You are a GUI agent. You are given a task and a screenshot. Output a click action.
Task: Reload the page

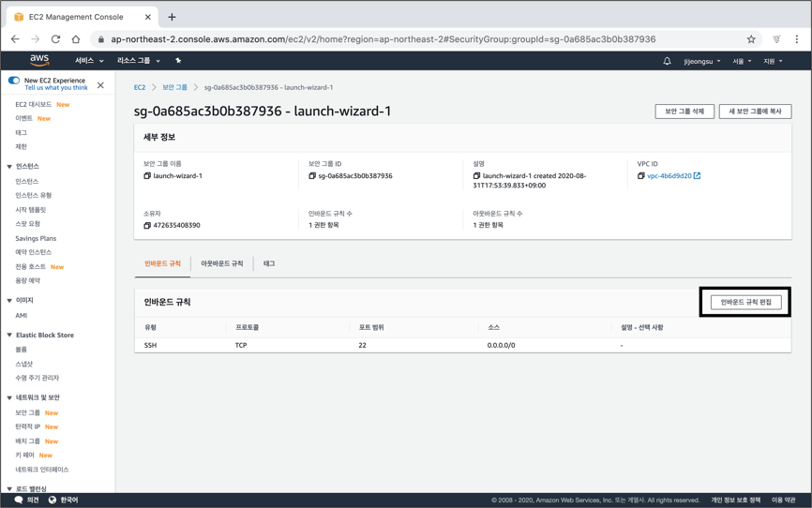coord(55,39)
